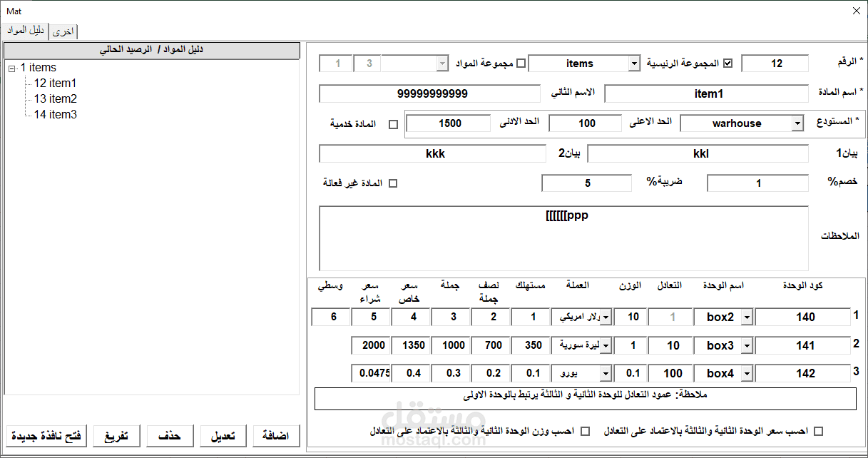
Task: Click the تعديل button
Action: [223, 436]
